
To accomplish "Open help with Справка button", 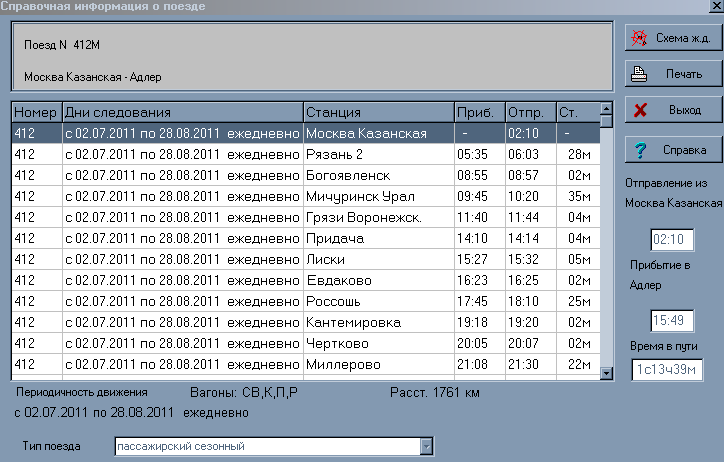I will tap(673, 150).
